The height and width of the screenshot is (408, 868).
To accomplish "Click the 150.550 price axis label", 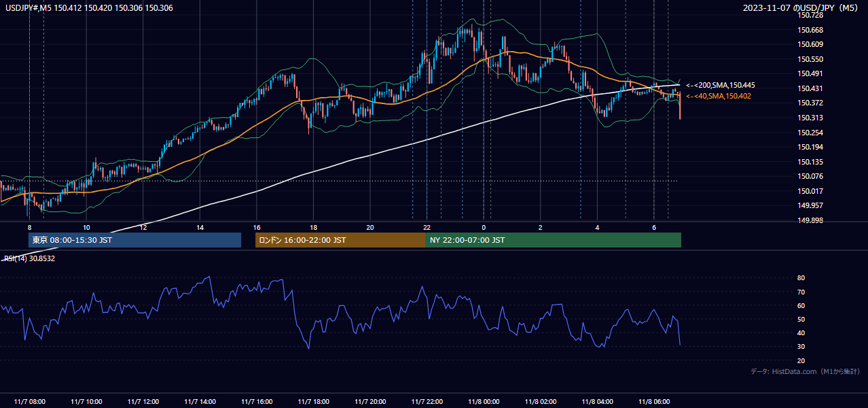I will [810, 59].
